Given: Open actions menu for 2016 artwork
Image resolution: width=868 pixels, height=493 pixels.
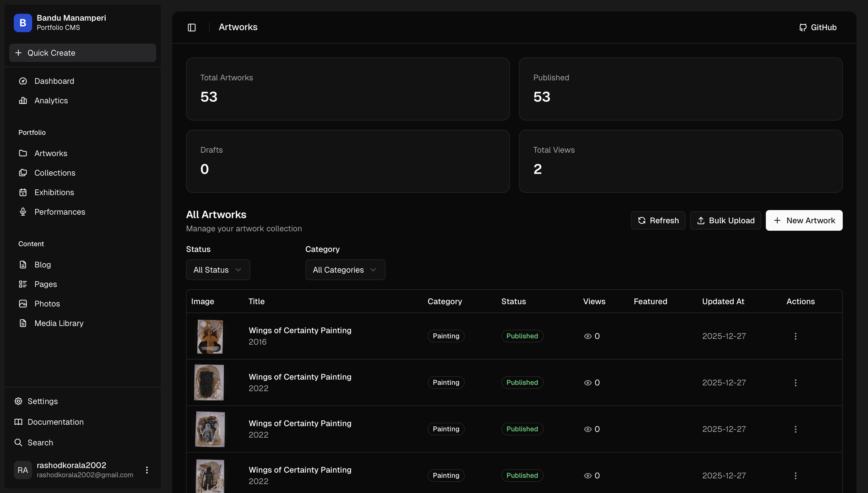Looking at the screenshot, I should pyautogui.click(x=795, y=336).
